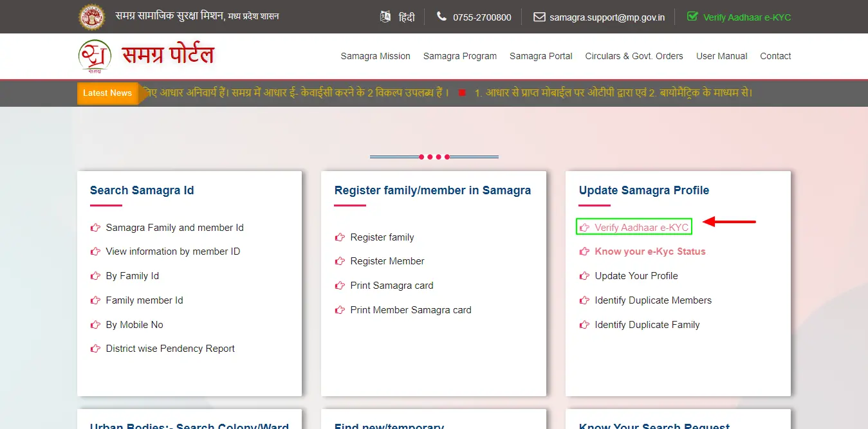Open District wise Pendency Report link

tap(170, 349)
